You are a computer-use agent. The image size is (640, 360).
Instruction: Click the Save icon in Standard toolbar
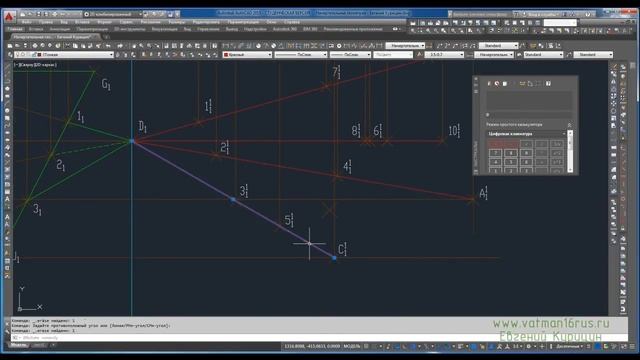click(25, 46)
